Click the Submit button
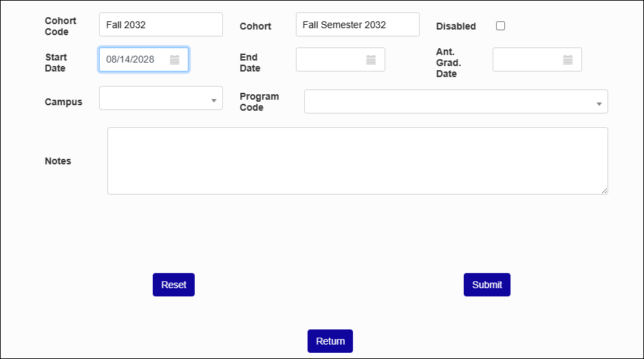Viewport: 644px width, 359px height. click(487, 285)
